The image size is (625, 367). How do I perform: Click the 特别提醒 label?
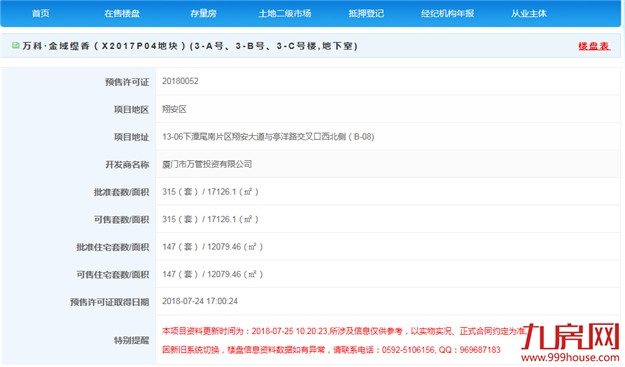(131, 340)
